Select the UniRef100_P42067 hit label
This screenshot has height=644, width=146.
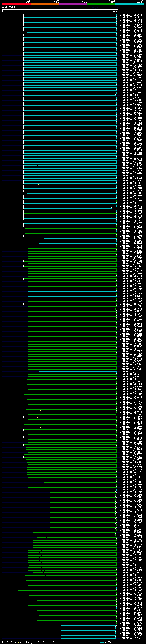pyautogui.click(x=131, y=25)
